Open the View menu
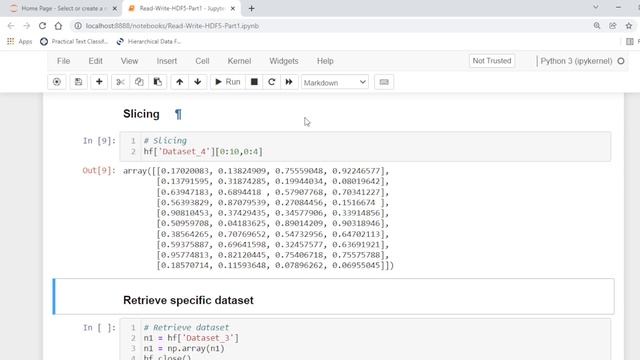Screen dimensions: 640x360 (129, 61)
